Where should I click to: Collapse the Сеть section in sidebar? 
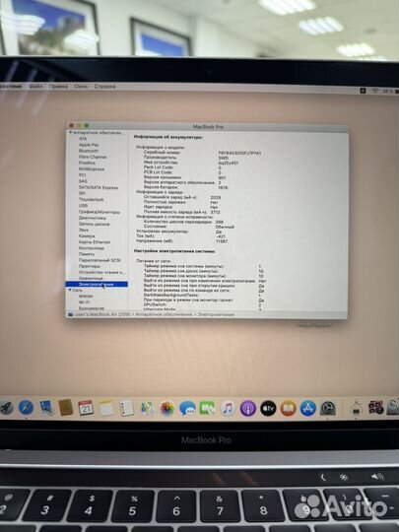70,290
